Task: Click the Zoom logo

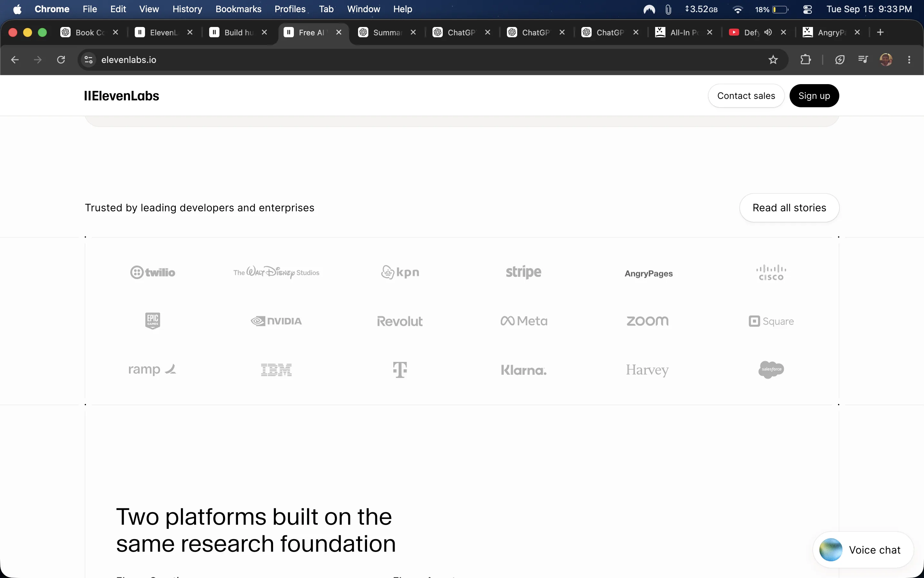Action: [647, 321]
